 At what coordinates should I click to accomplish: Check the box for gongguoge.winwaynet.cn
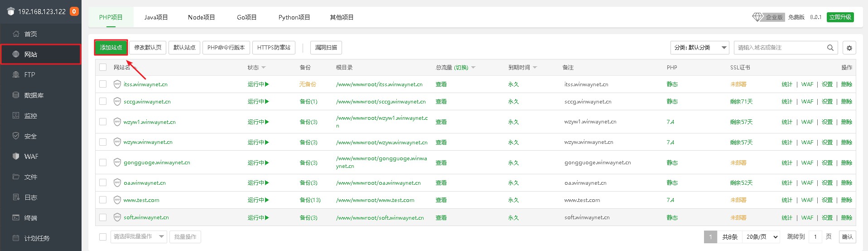click(103, 162)
